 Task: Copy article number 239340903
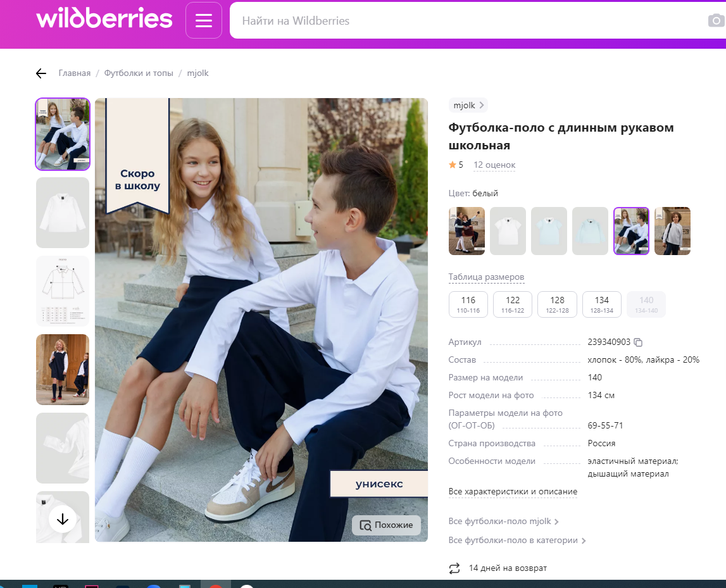637,342
